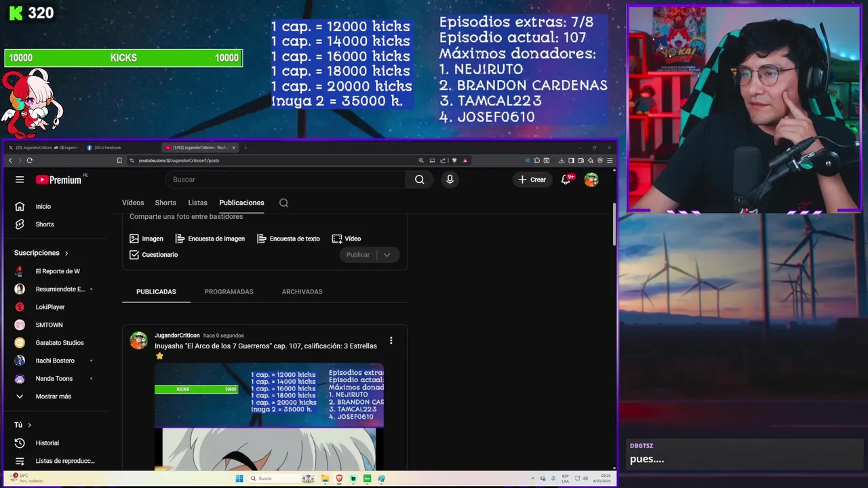The width and height of the screenshot is (868, 488).
Task: Open JugandorCriticon post author name
Action: coord(177,335)
